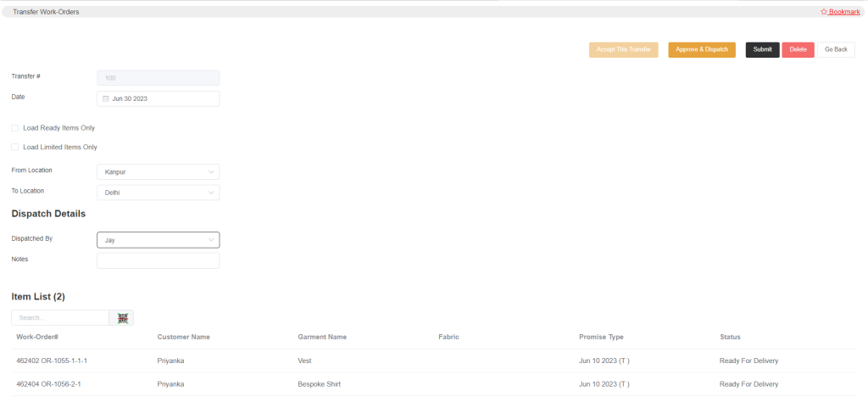The height and width of the screenshot is (397, 868).
Task: Click Ready For Delivery status in Bespoke Shirt row
Action: tap(749, 384)
